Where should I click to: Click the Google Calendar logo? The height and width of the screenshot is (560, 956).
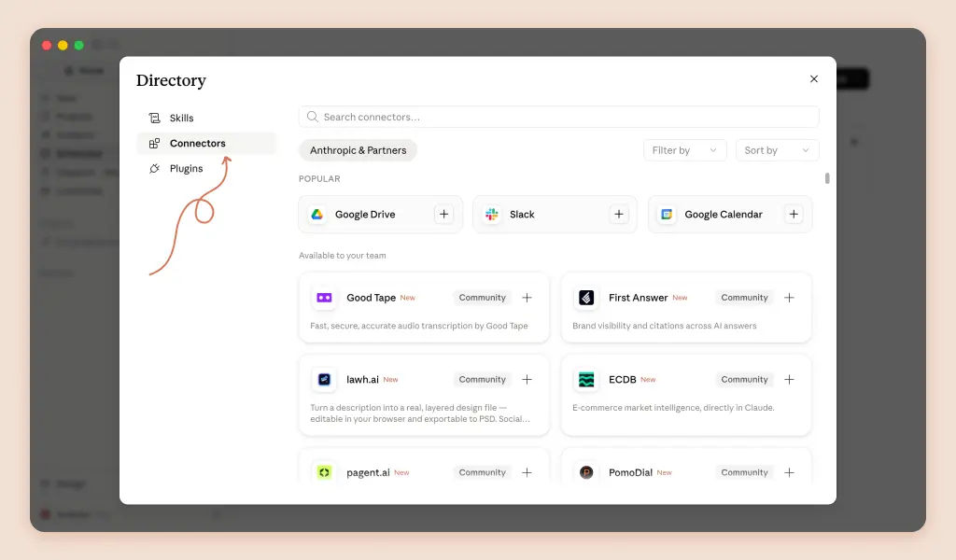tap(667, 214)
